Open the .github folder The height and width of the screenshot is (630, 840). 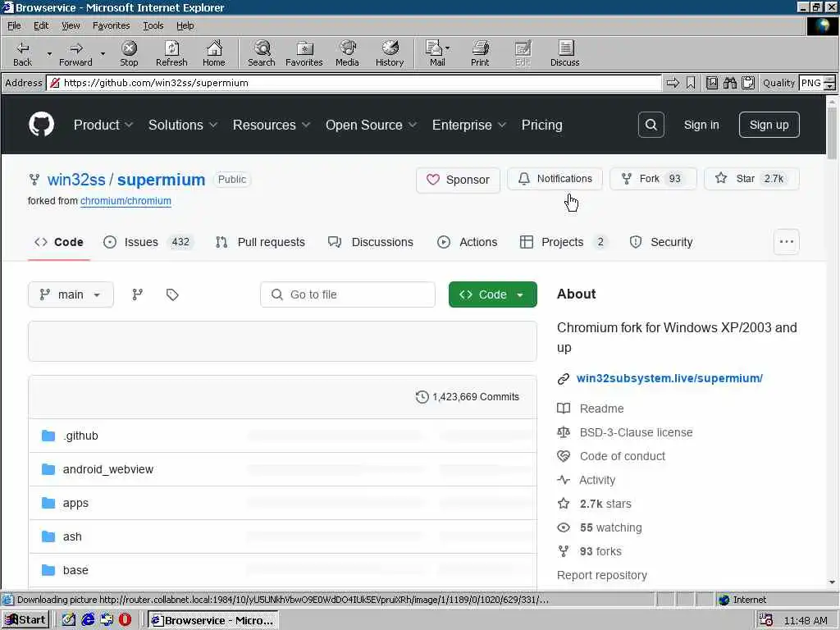coord(80,436)
